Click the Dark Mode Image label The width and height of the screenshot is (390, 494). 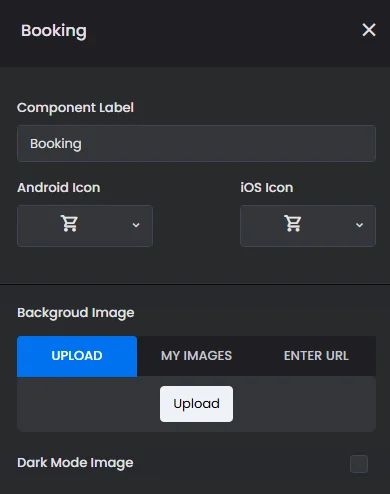click(75, 463)
